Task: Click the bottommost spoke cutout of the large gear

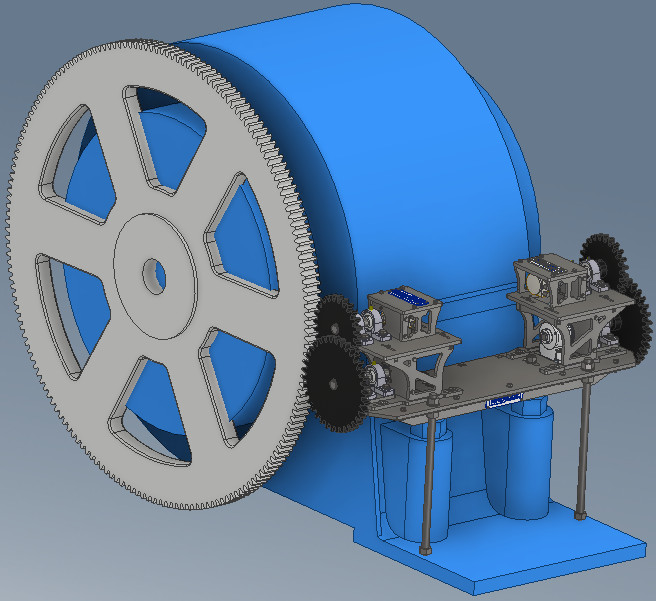Action: point(168,415)
